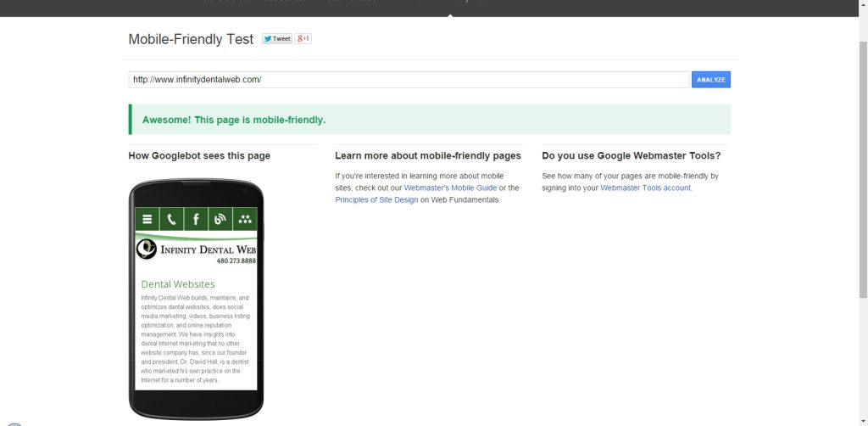Click the ANALYZE button

(711, 80)
